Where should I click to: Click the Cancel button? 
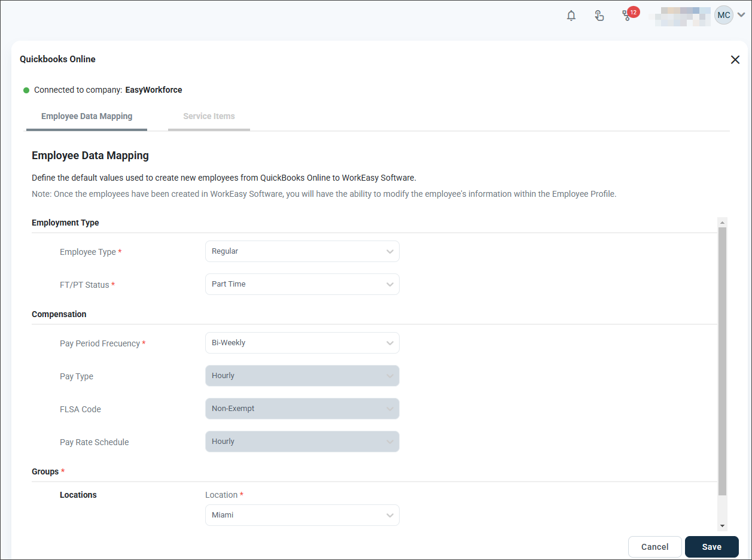tap(655, 547)
